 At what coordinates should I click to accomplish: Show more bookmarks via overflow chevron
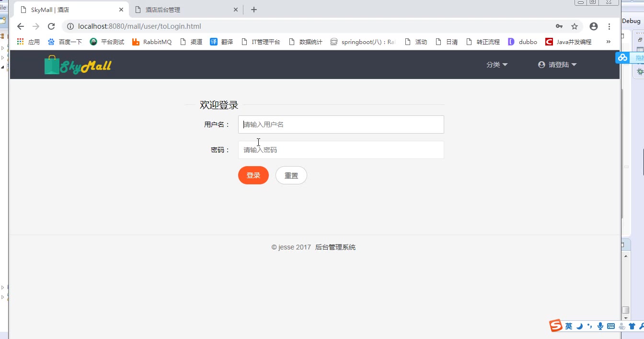point(608,42)
